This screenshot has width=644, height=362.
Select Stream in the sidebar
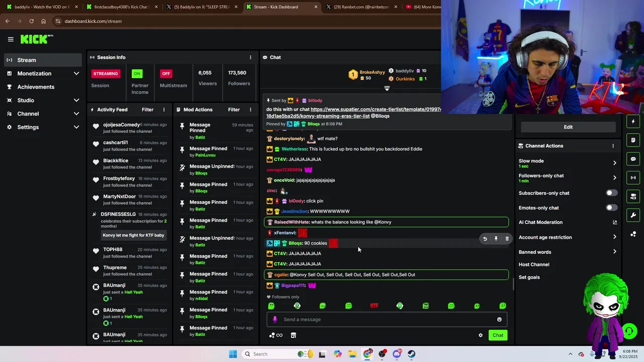coord(43,60)
